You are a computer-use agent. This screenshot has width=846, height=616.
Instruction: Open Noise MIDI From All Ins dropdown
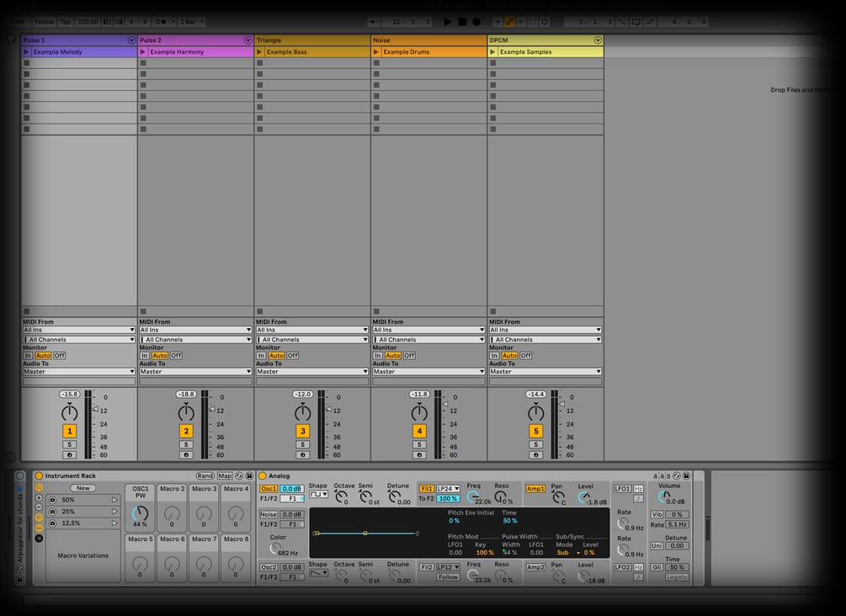pyautogui.click(x=428, y=330)
